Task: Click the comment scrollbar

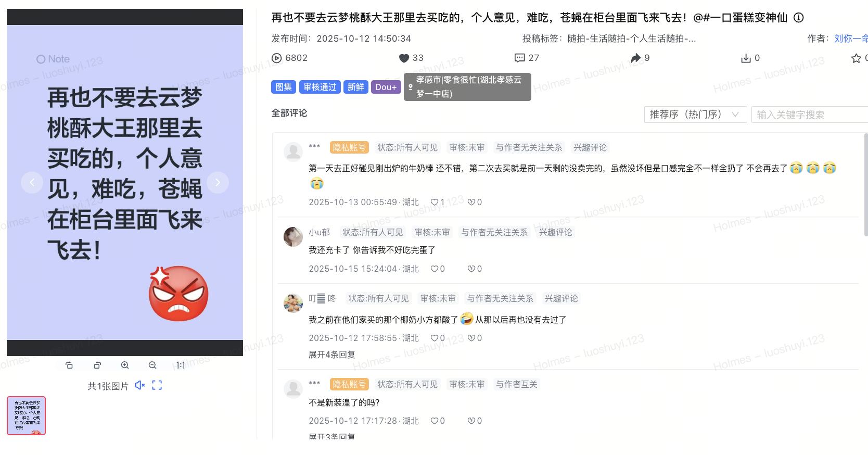Action: click(x=866, y=185)
